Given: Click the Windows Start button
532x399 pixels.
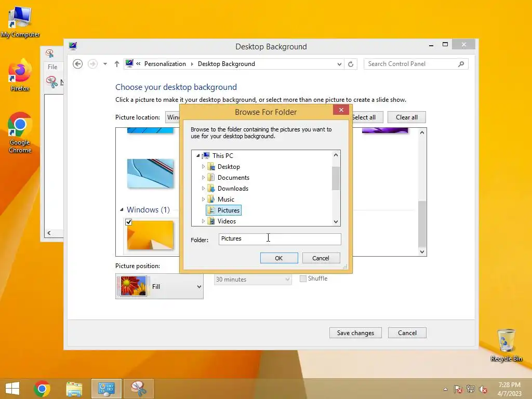Looking at the screenshot, I should click(x=12, y=389).
